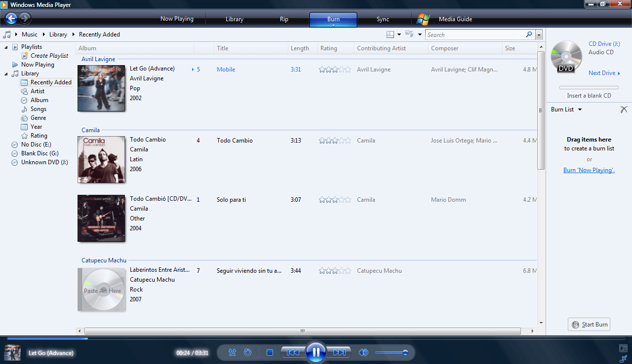Image resolution: width=632 pixels, height=364 pixels.
Task: Open Songs view in the library tree
Action: [38, 109]
